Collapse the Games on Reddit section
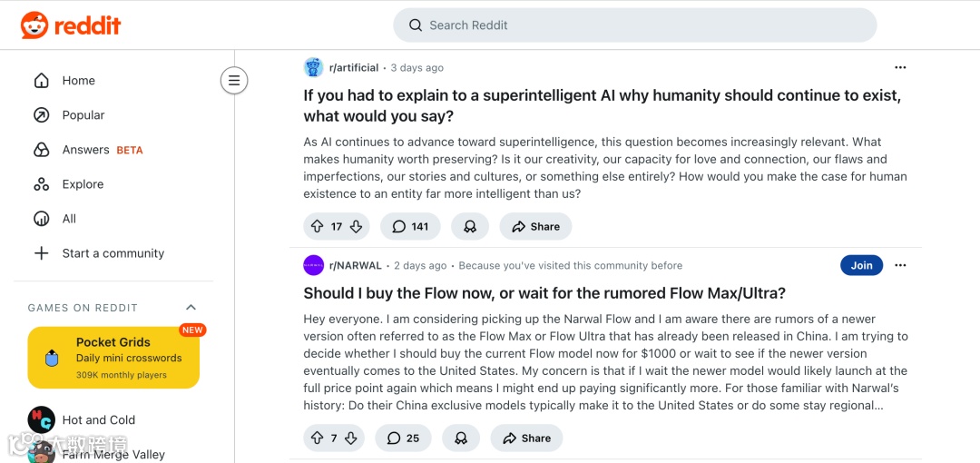980x463 pixels. pos(191,308)
